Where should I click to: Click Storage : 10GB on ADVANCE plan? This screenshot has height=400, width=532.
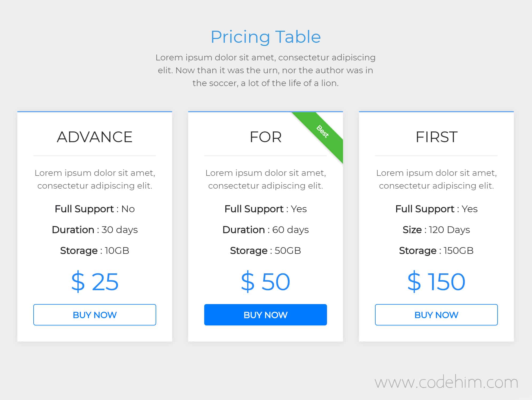tap(94, 250)
